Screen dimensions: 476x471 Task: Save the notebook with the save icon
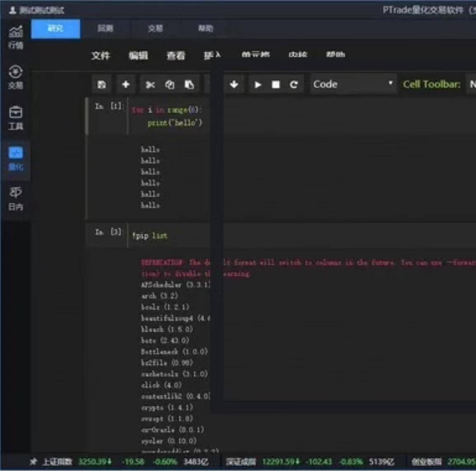pyautogui.click(x=102, y=84)
